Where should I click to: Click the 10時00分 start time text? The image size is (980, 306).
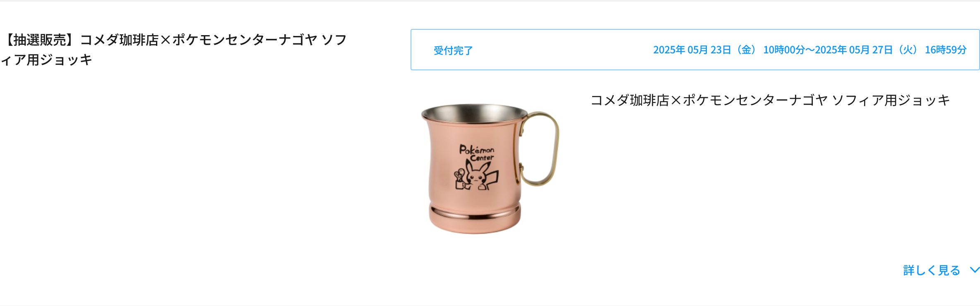coord(784,50)
